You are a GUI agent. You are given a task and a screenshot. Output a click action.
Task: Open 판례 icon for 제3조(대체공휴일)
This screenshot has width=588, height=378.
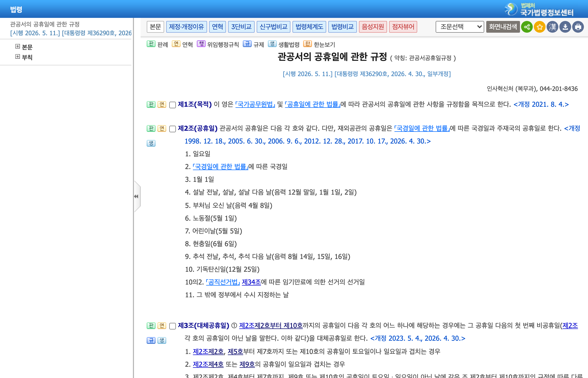click(151, 326)
